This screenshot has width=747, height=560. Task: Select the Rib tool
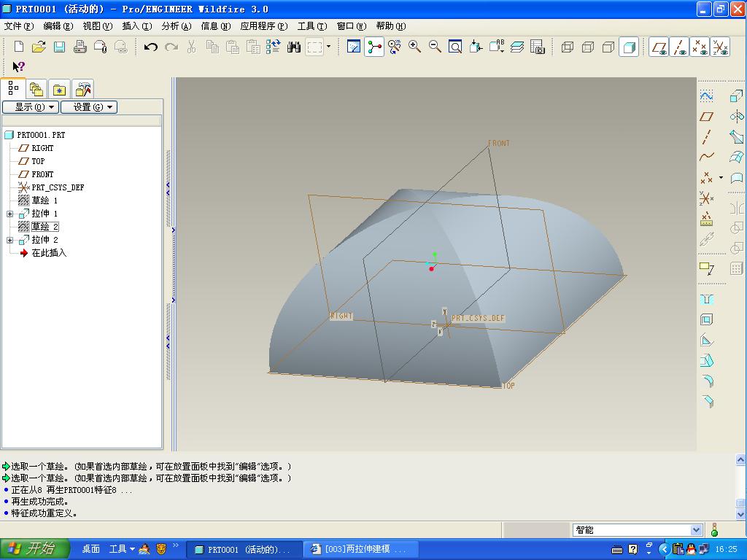[706, 340]
